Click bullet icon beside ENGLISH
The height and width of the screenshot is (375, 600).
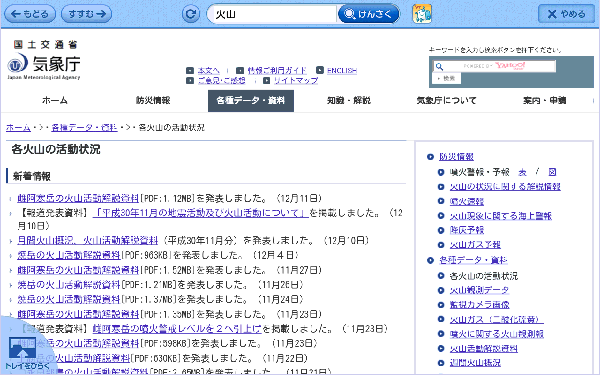pos(320,70)
